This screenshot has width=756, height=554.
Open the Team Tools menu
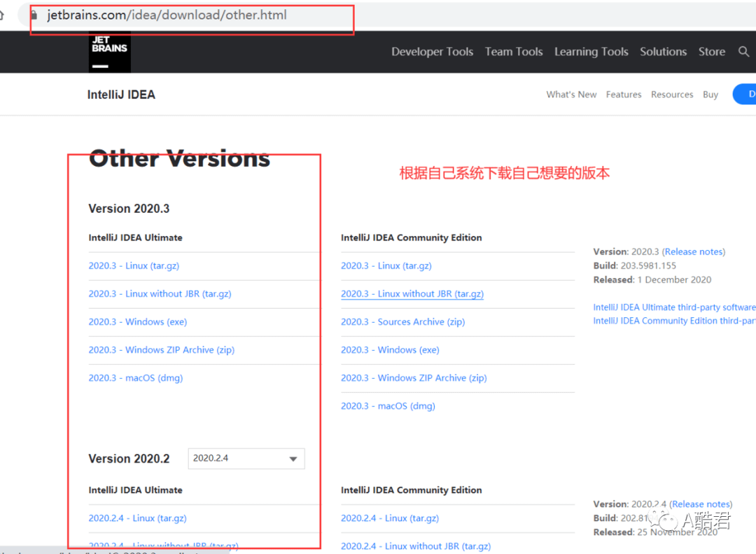[514, 52]
